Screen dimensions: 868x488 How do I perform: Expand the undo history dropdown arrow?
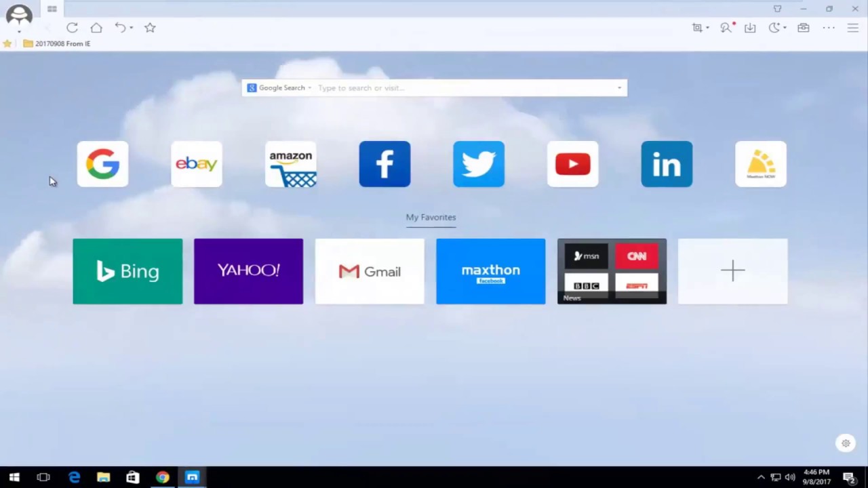coord(131,28)
